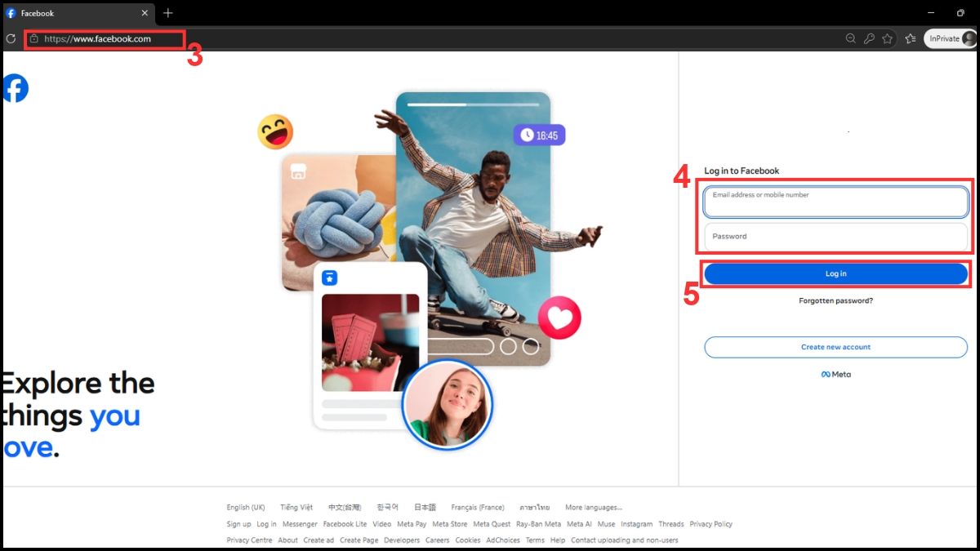
Task: Open the Facebook Lite footer link
Action: point(345,524)
